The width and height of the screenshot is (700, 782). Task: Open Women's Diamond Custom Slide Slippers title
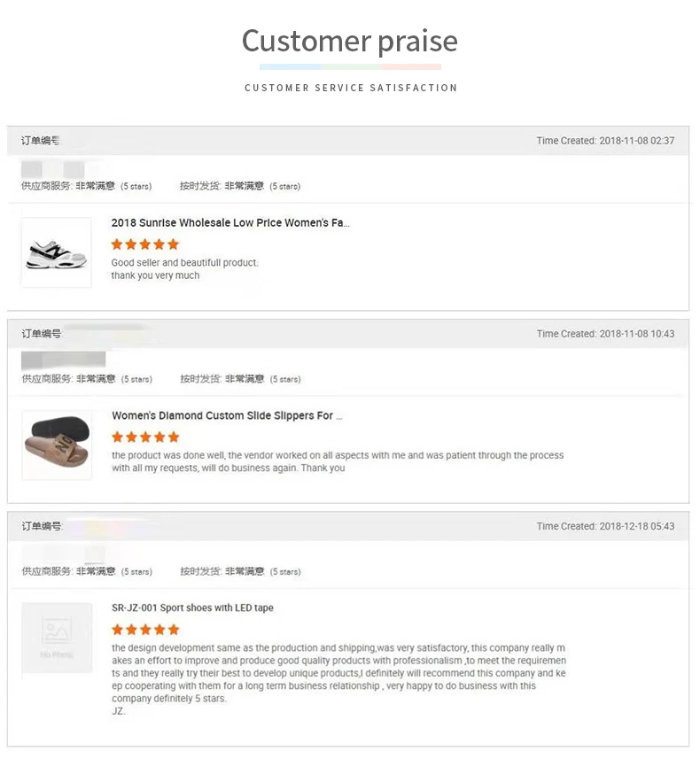(x=227, y=415)
